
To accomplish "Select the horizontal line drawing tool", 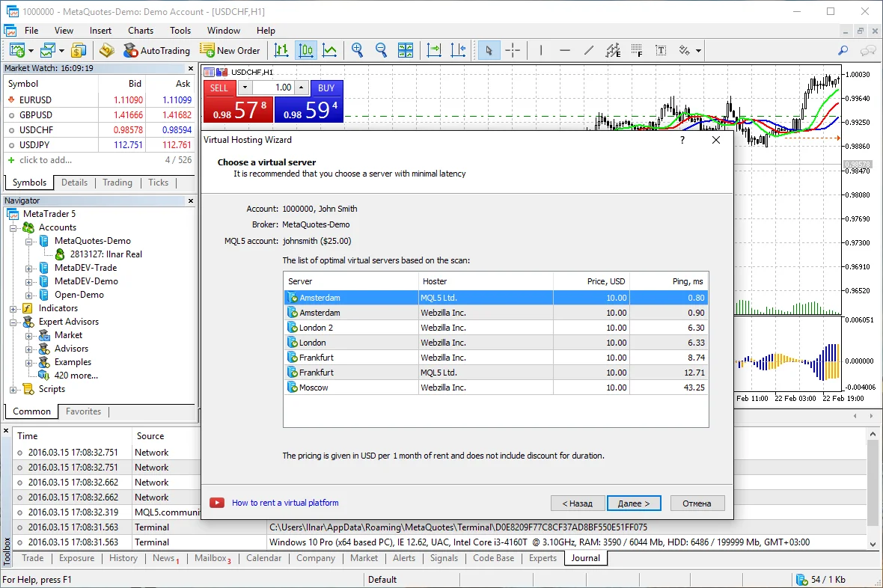I will coord(563,50).
